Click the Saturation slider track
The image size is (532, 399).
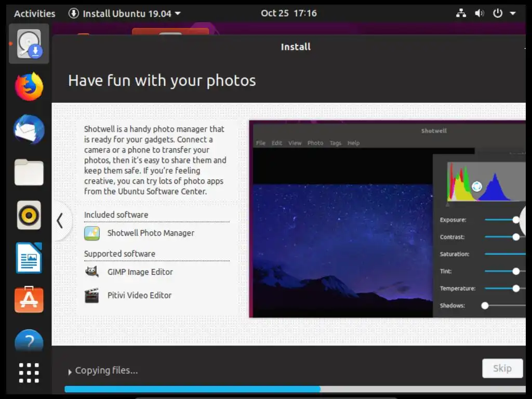tap(505, 254)
